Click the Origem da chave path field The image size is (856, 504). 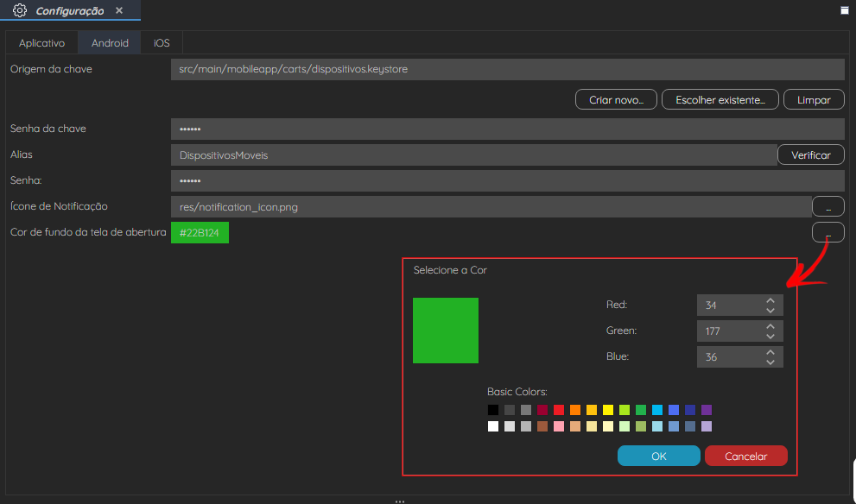pyautogui.click(x=508, y=69)
